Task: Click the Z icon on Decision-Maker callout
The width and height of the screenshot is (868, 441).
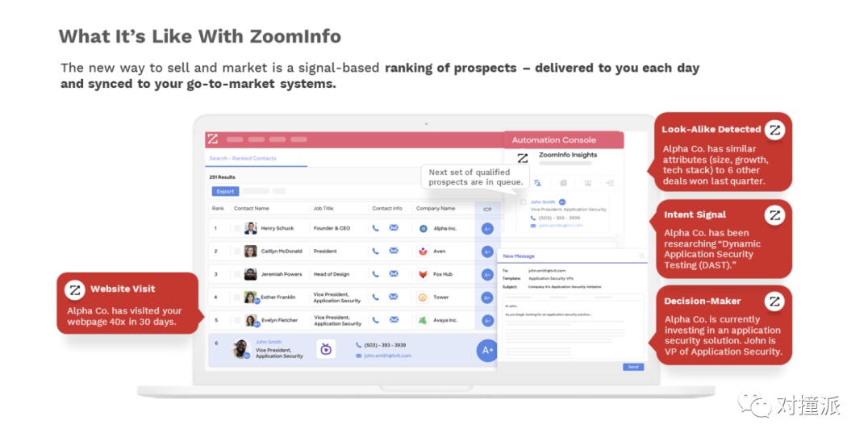Action: [774, 302]
